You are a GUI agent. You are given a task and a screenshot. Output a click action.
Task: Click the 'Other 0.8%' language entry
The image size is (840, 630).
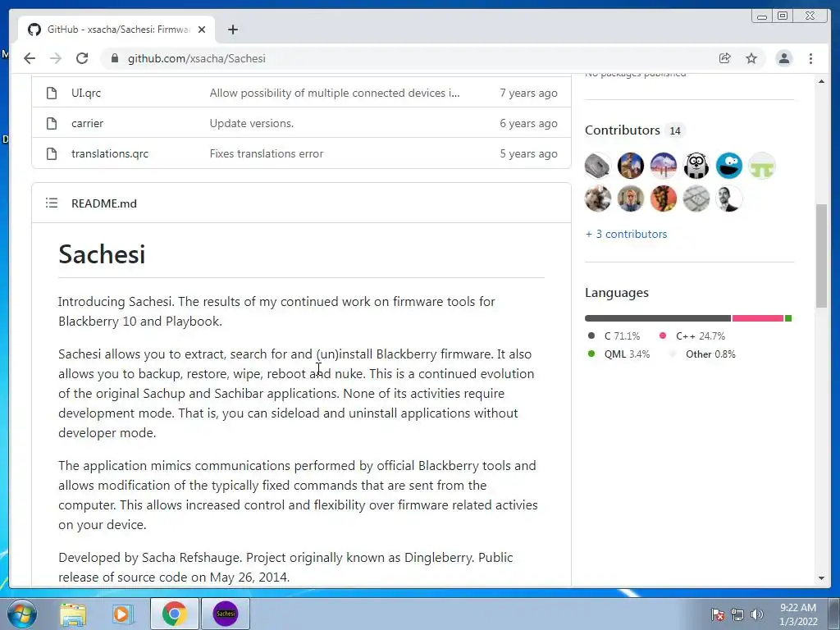[x=704, y=354]
